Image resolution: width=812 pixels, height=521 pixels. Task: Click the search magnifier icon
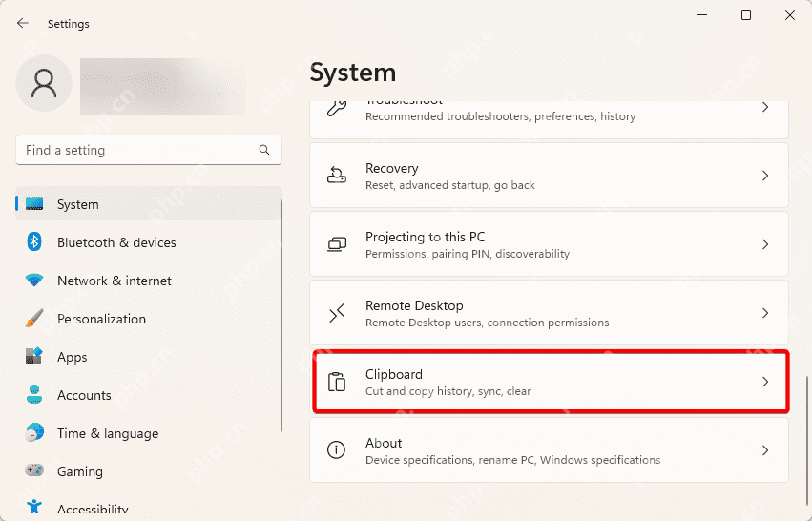(264, 150)
